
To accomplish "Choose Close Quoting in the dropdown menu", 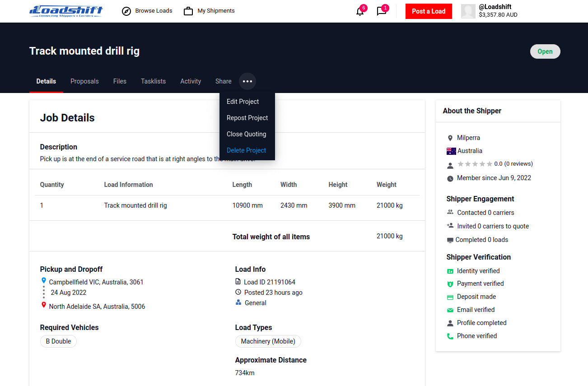I will click(246, 134).
